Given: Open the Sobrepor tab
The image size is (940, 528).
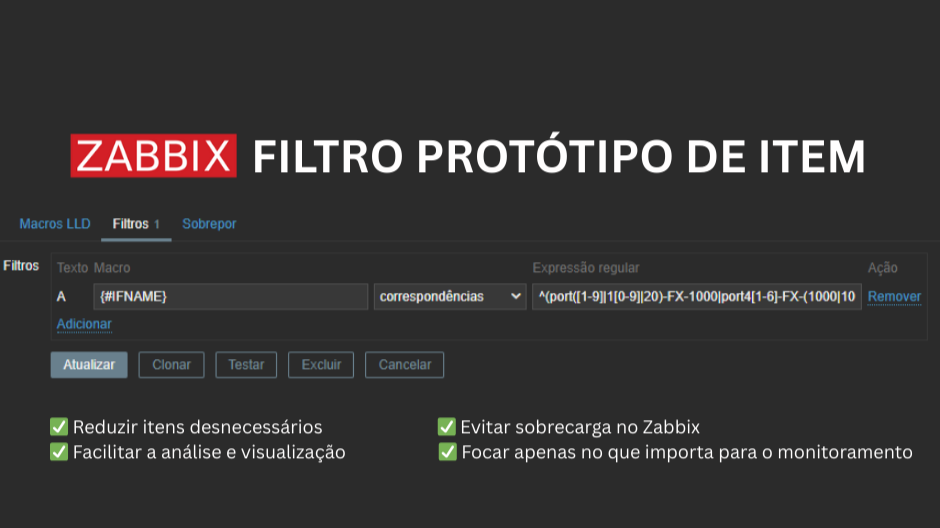Looking at the screenshot, I should click(x=209, y=224).
